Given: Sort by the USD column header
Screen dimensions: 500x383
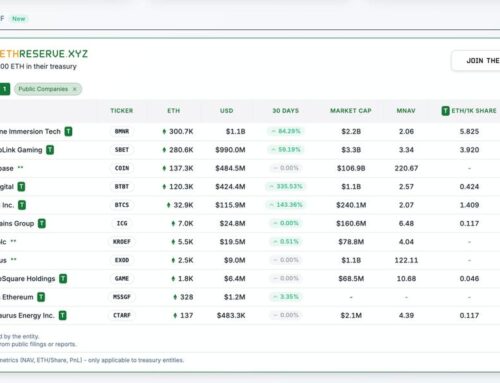Looking at the screenshot, I should coord(227,111).
